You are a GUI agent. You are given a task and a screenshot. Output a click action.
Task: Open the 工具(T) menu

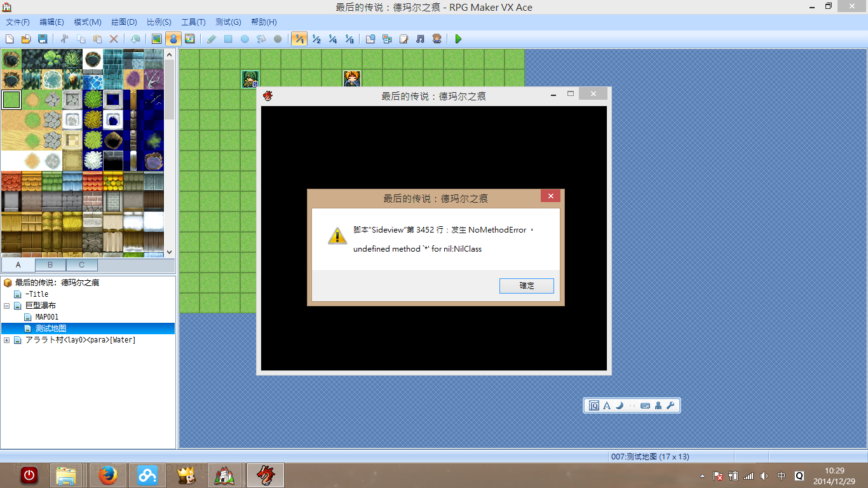point(193,22)
